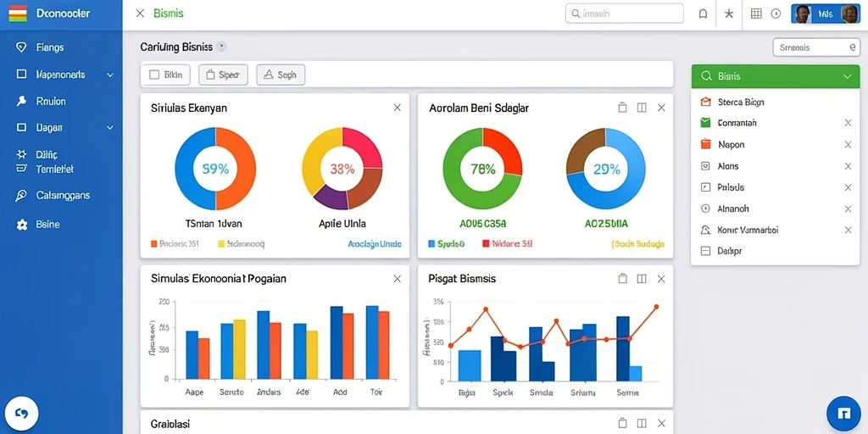Click the trash icon on Aorolam Beni Sdaglar card
868x434 pixels.
pyautogui.click(x=622, y=108)
